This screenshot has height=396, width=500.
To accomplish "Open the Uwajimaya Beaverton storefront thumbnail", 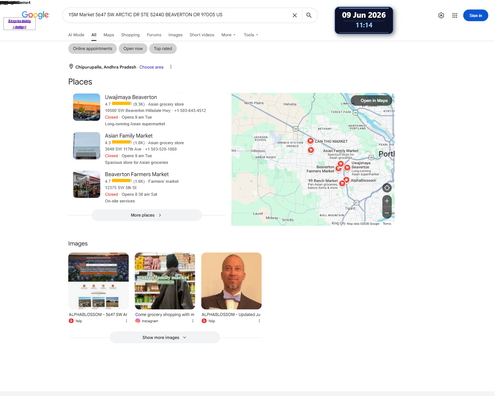I will point(87,107).
